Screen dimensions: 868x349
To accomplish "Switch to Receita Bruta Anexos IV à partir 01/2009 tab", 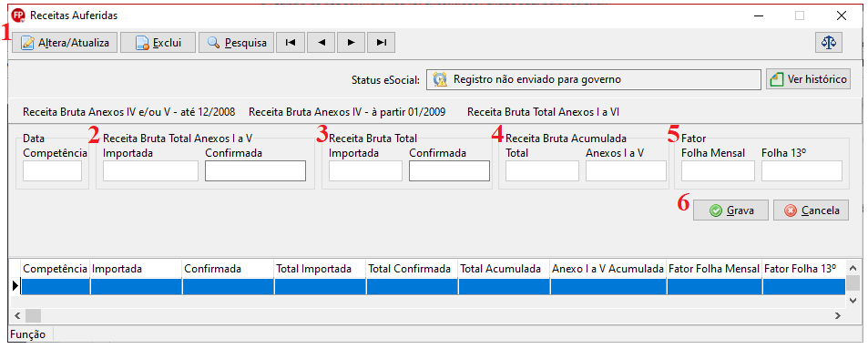I will tap(347, 112).
